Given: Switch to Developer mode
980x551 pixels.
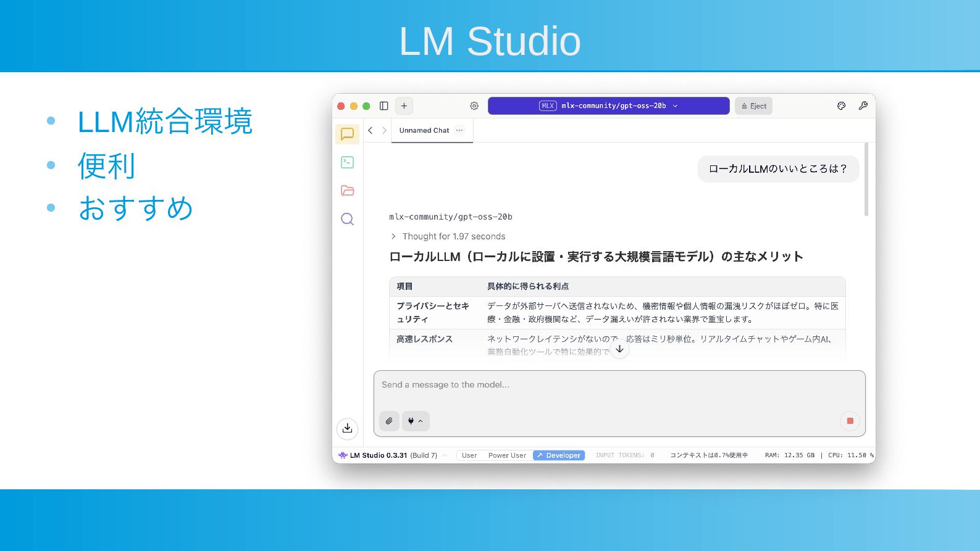Looking at the screenshot, I should point(559,455).
